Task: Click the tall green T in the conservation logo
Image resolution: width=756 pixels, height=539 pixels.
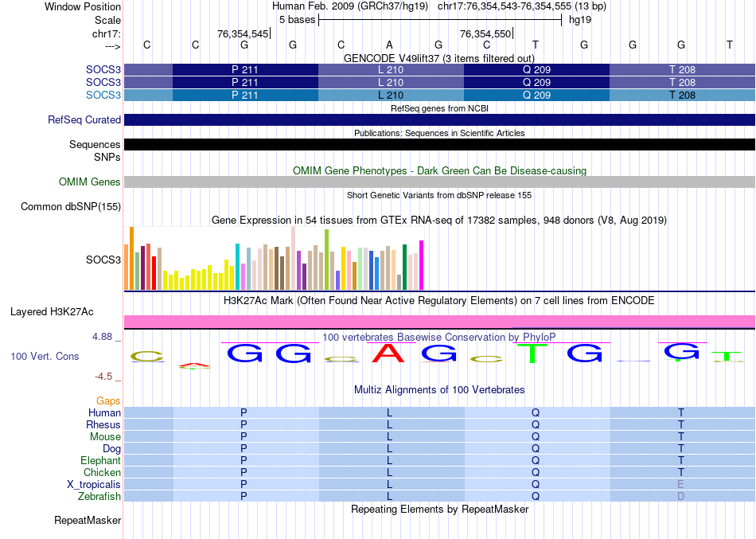Action: coord(532,353)
